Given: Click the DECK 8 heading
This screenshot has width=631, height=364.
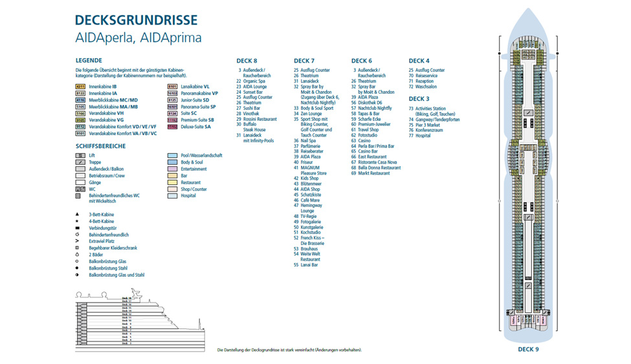Looking at the screenshot, I should pyautogui.click(x=247, y=61).
